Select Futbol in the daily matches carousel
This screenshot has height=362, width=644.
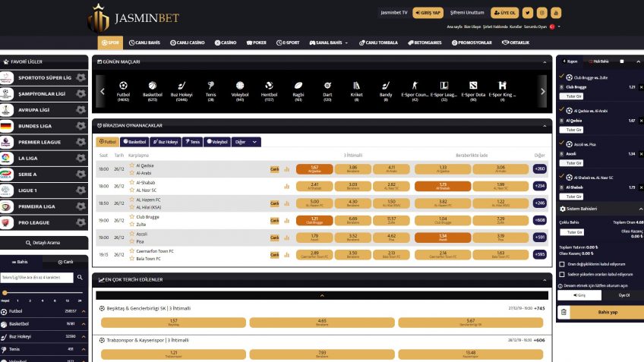(123, 90)
